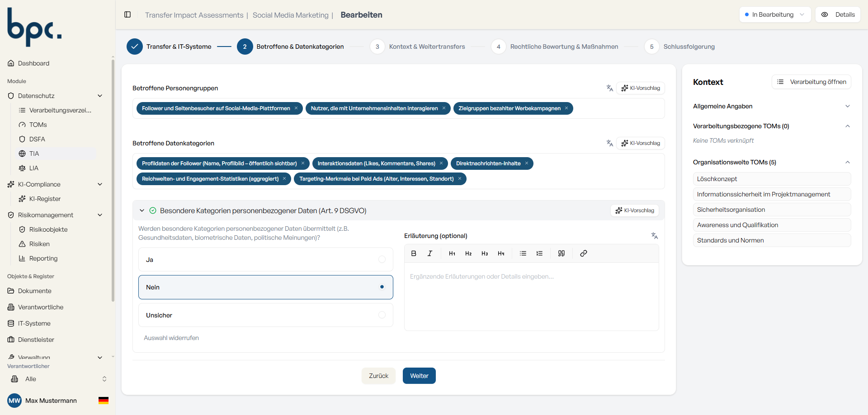Open the Löschkonzept TOM entry

[x=772, y=179]
